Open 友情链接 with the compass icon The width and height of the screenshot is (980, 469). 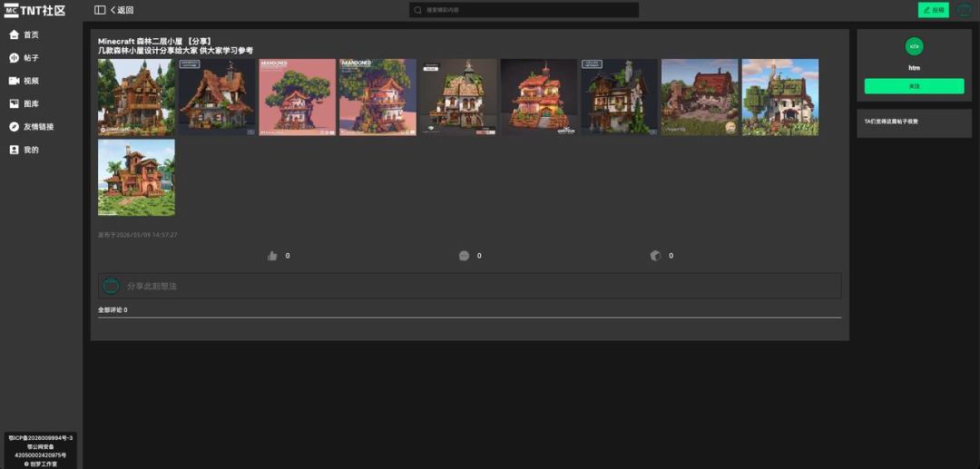tap(14, 127)
